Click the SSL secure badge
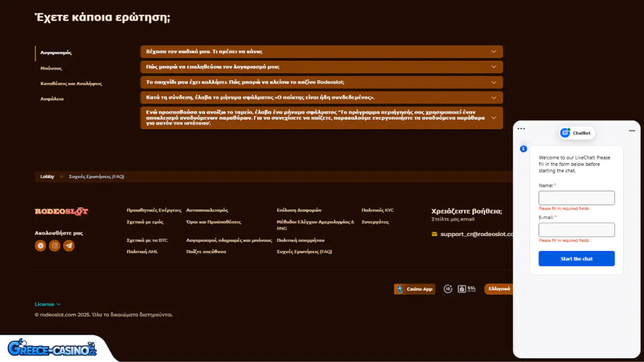This screenshot has width=644, height=362. 467,289
